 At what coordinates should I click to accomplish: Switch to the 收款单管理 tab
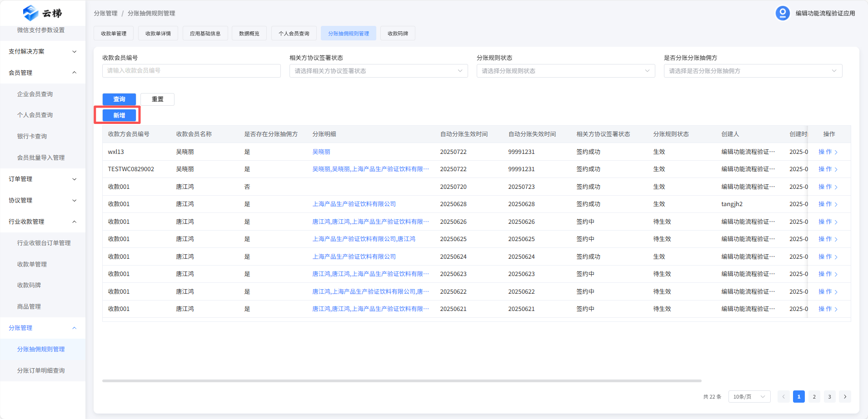click(x=114, y=34)
